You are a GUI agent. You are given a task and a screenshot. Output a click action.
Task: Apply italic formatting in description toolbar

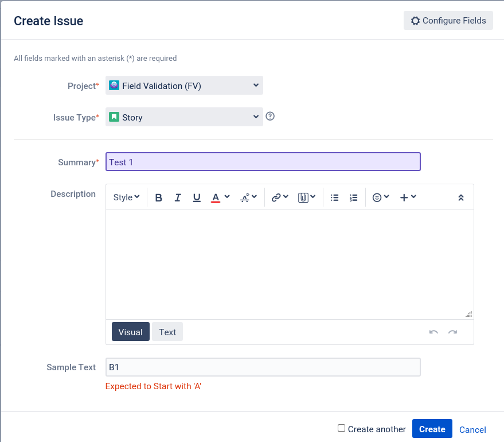(x=177, y=197)
